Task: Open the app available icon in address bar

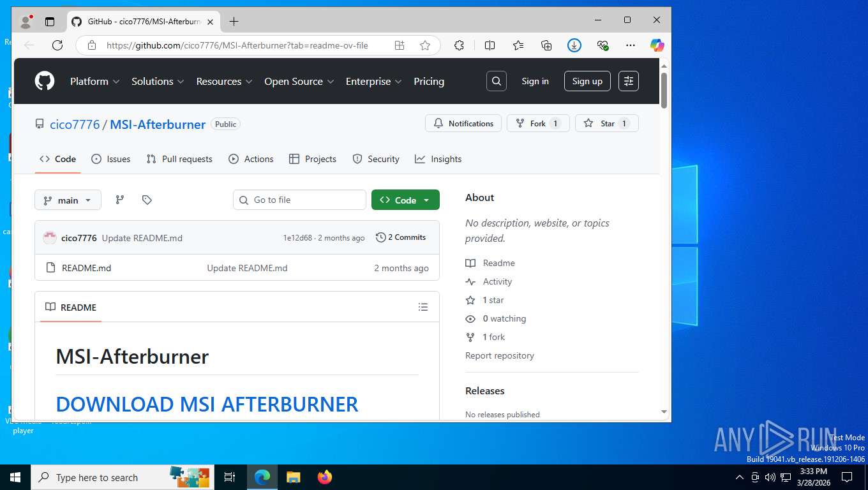Action: 400,45
